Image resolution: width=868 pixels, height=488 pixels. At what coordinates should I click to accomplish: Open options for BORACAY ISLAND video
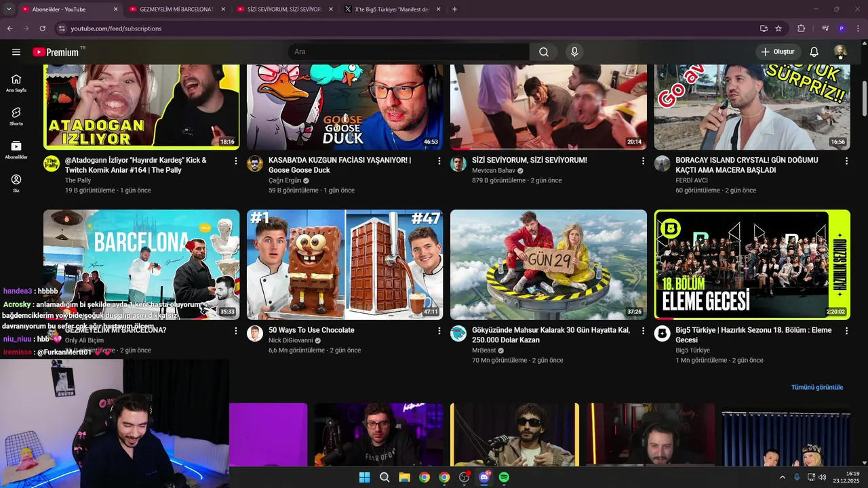click(846, 161)
